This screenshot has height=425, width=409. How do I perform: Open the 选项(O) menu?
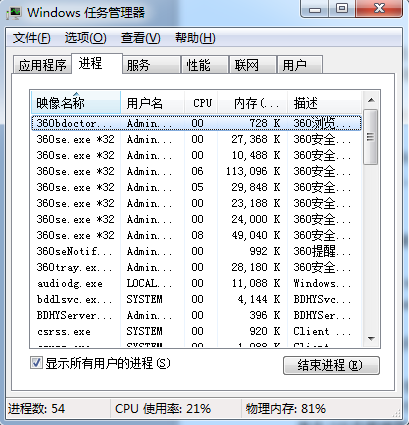[85, 38]
